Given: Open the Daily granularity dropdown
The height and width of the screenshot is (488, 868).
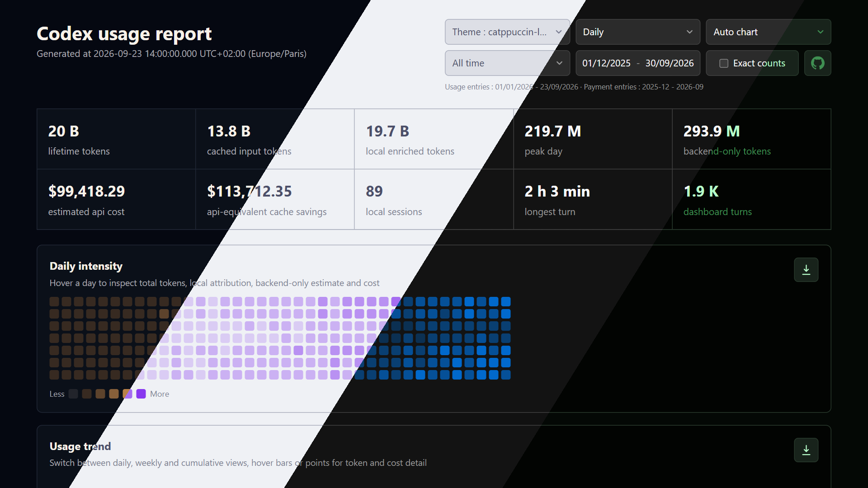Looking at the screenshot, I should (638, 32).
